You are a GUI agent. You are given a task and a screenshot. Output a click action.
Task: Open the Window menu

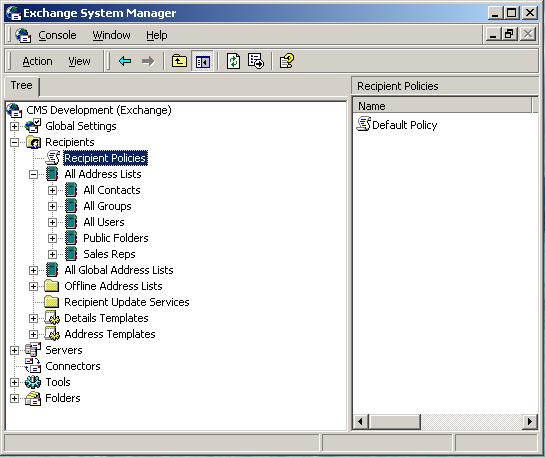(111, 35)
